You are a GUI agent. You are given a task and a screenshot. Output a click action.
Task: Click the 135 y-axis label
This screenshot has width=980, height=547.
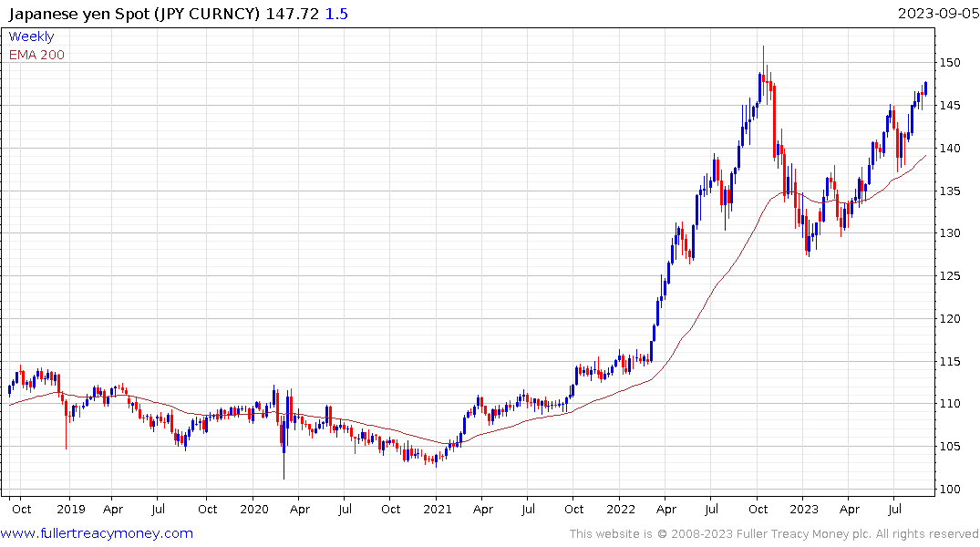(x=950, y=191)
